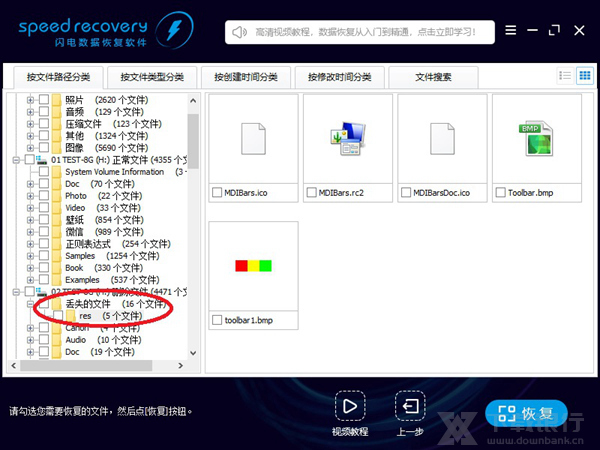This screenshot has height=450, width=600.
Task: Switch to 按文件类型分类 tab
Action: pos(152,77)
